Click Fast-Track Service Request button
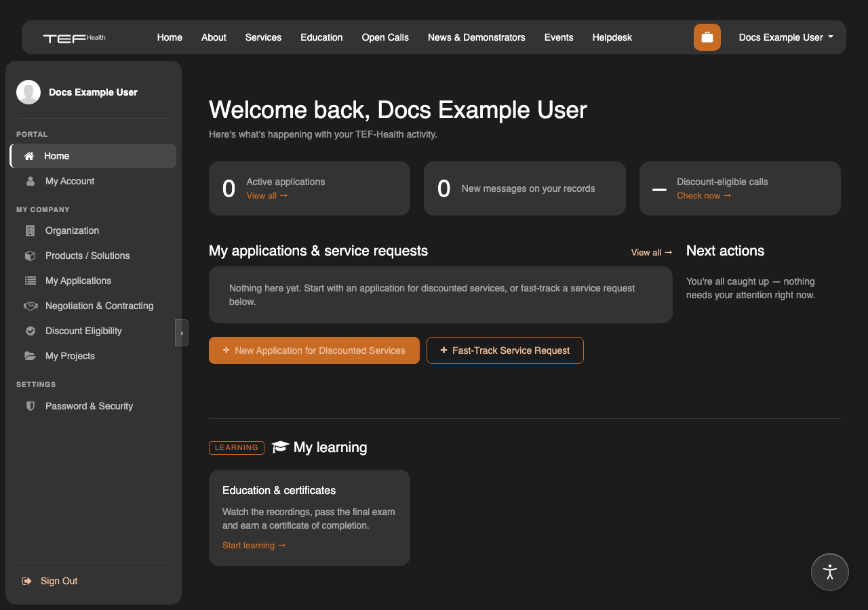868x610 pixels. tap(505, 350)
